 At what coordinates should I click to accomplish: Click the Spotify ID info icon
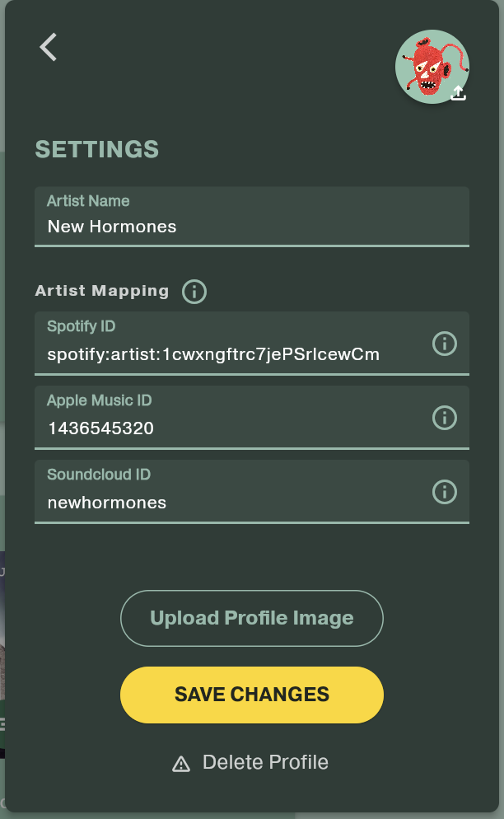tap(445, 344)
